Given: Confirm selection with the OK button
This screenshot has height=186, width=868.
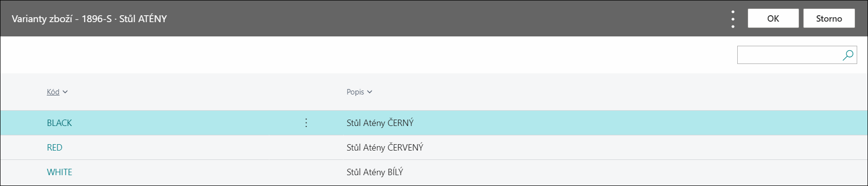Looking at the screenshot, I should click(773, 19).
